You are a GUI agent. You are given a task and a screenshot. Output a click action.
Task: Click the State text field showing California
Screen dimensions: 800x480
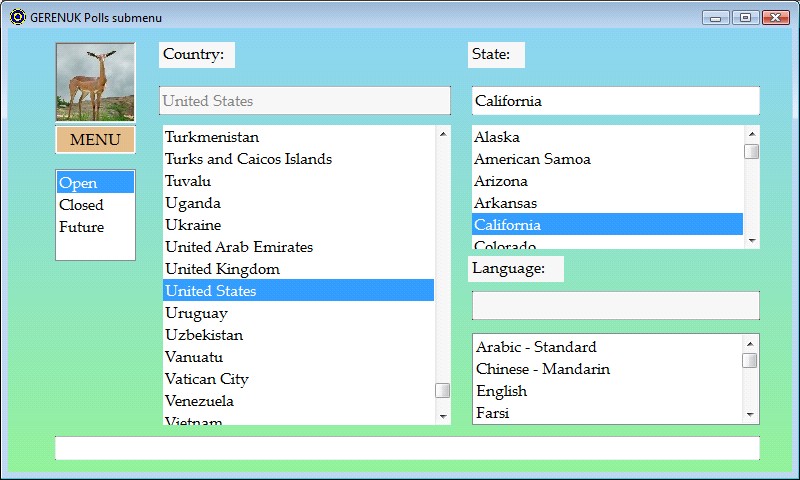pyautogui.click(x=615, y=101)
